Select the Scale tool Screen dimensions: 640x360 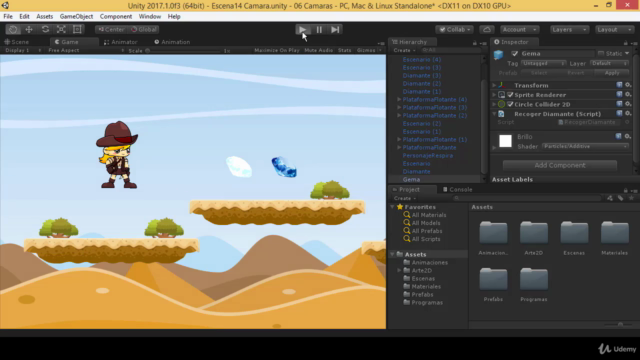[x=61, y=29]
